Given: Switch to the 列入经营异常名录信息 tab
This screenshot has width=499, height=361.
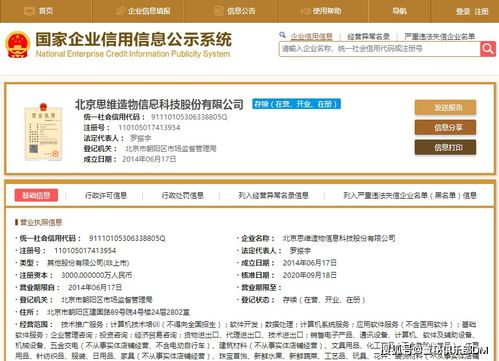Looking at the screenshot, I should pyautogui.click(x=273, y=195).
